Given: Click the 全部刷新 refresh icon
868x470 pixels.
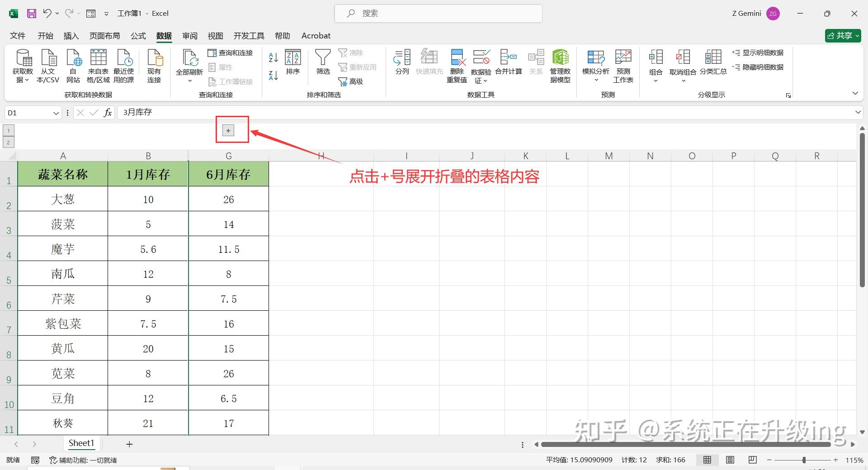Looking at the screenshot, I should pyautogui.click(x=189, y=61).
